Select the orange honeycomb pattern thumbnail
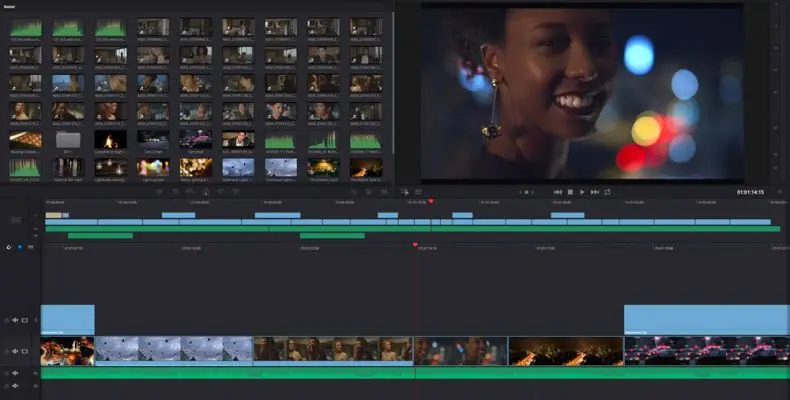The width and height of the screenshot is (790, 400). click(x=25, y=140)
